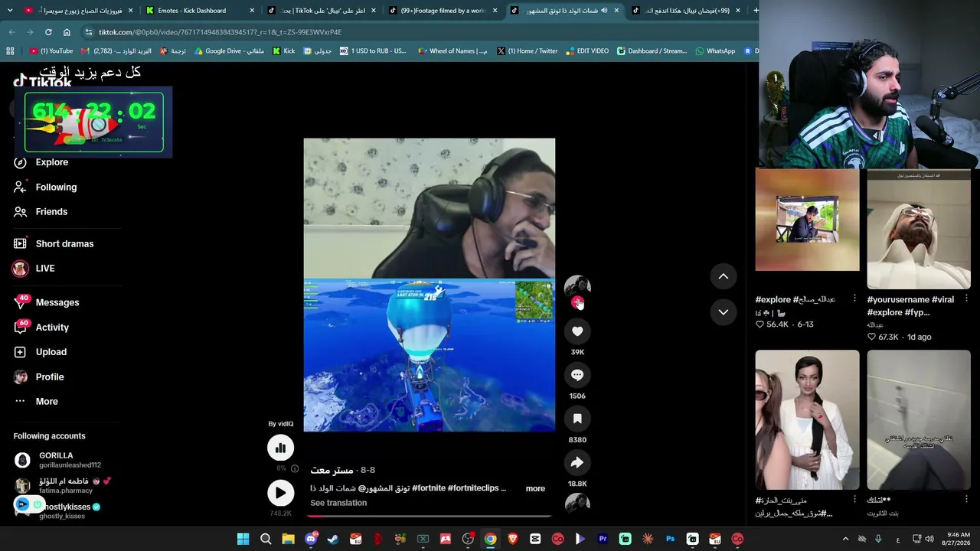
Task: Share the video with the arrow icon
Action: tap(577, 462)
